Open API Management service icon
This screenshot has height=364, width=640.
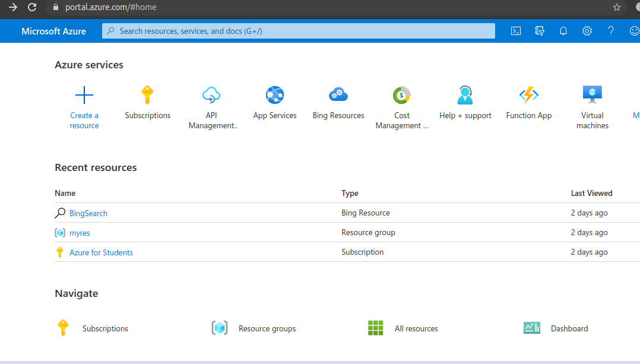pos(211,94)
